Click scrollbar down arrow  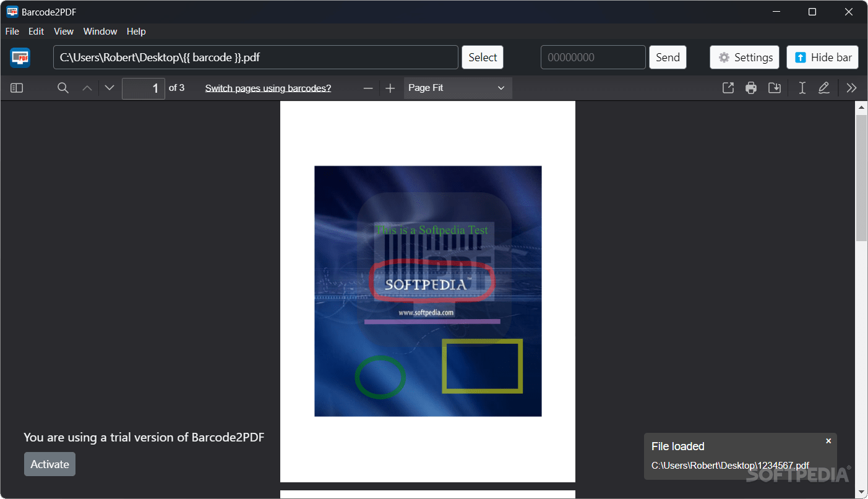(x=861, y=492)
